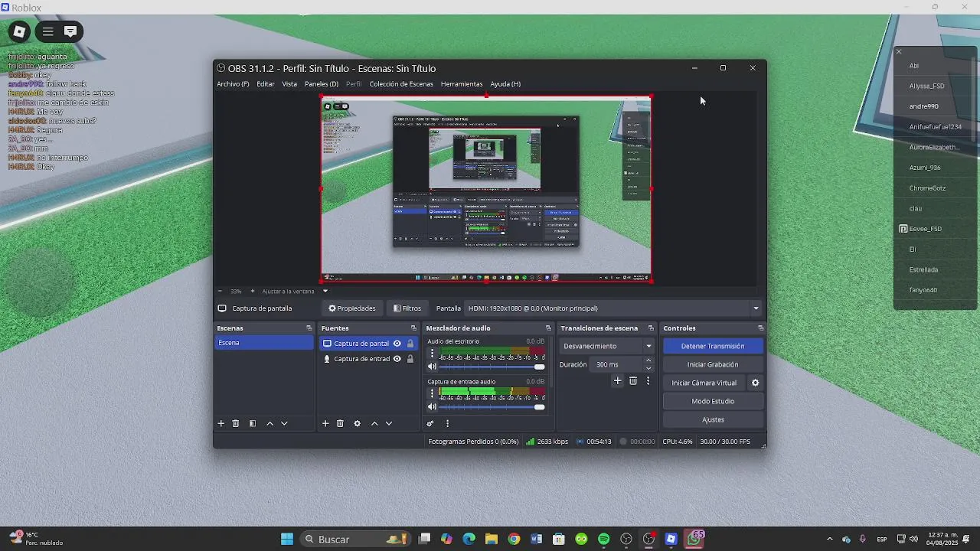This screenshot has height=551, width=980.
Task: Adjust Captura de entrada audio volume slider
Action: pos(492,407)
